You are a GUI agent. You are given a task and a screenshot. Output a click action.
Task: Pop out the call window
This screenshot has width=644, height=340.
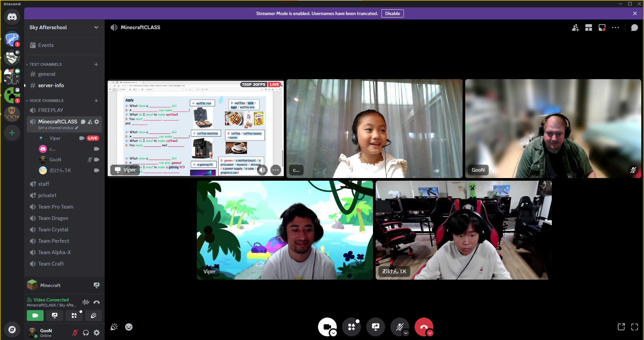(621, 327)
